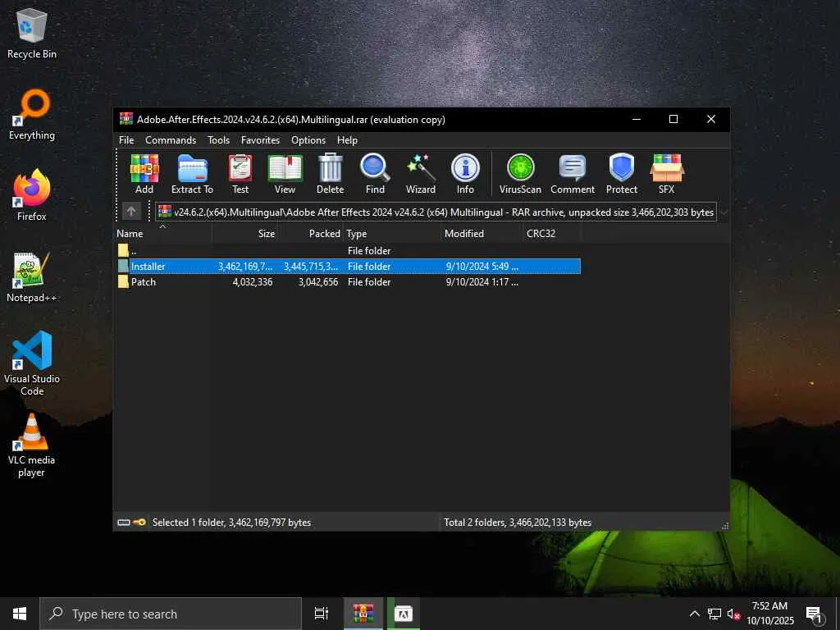Sort by Type column header
The image size is (840, 630).
391,234
